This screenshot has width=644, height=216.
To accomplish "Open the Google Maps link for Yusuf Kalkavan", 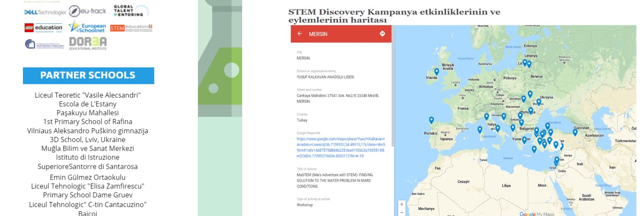I will click(x=341, y=147).
